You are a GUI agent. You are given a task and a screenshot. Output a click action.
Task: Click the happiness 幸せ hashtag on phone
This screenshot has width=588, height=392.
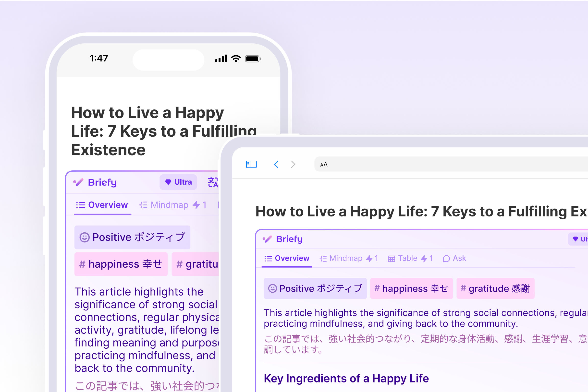point(121,264)
